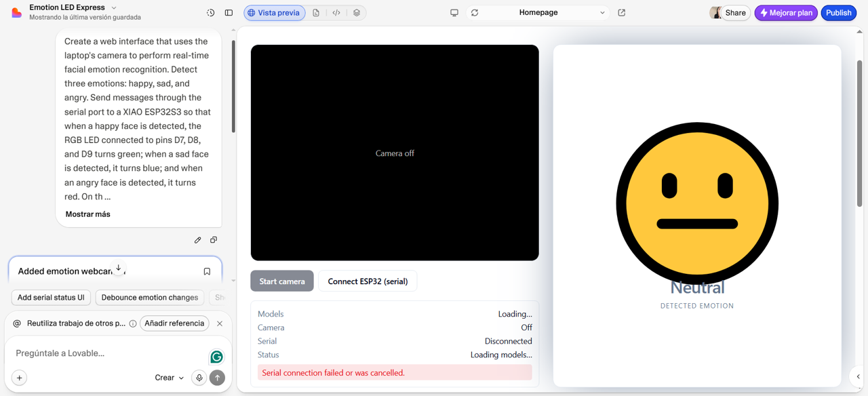This screenshot has height=396, width=868.
Task: Publish the project
Action: (839, 13)
